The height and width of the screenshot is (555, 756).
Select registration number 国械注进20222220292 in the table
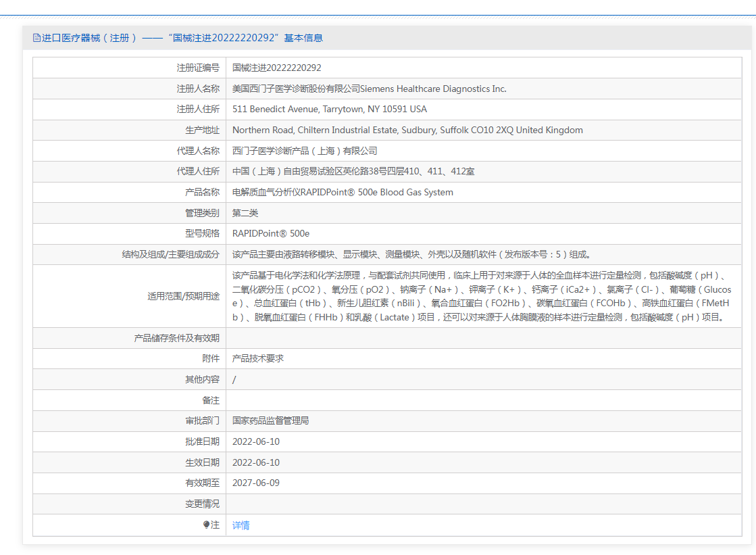[x=277, y=68]
